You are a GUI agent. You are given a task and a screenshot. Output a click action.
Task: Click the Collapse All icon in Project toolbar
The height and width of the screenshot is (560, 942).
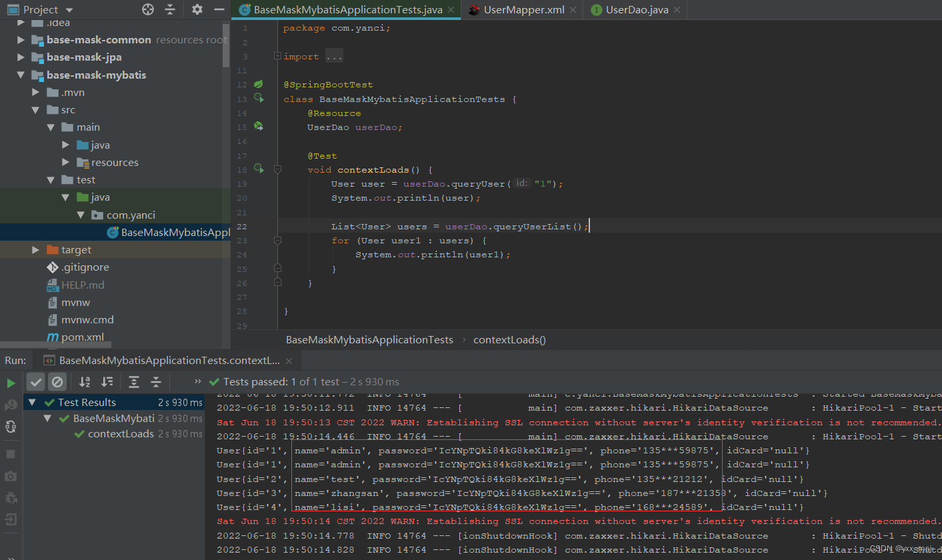pyautogui.click(x=170, y=9)
